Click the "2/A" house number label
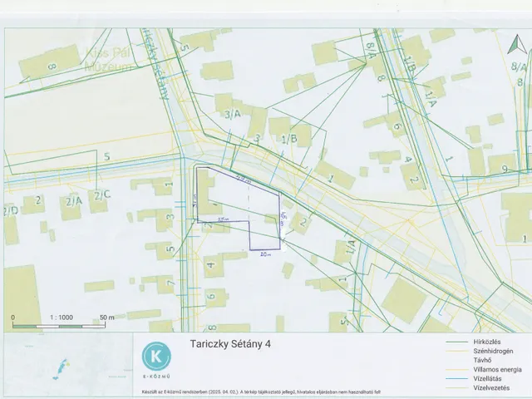 pyautogui.click(x=74, y=202)
